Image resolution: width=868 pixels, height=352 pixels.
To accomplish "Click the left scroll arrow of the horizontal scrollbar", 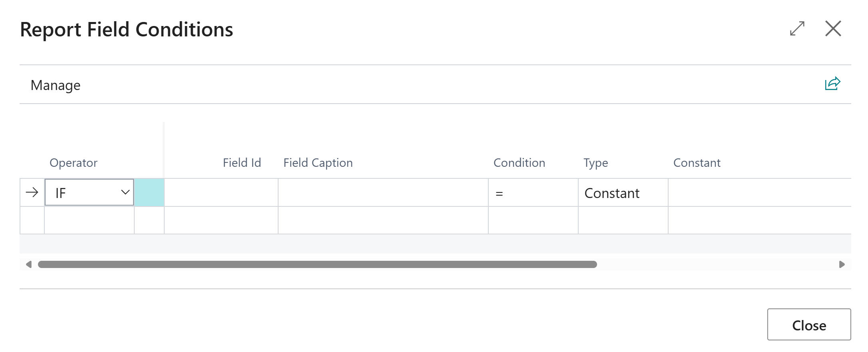I will coord(28,264).
